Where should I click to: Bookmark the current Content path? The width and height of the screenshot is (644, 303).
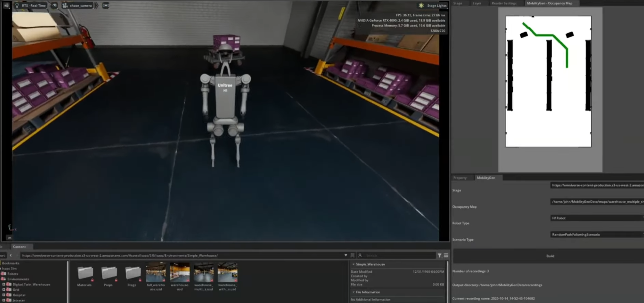[353, 256]
